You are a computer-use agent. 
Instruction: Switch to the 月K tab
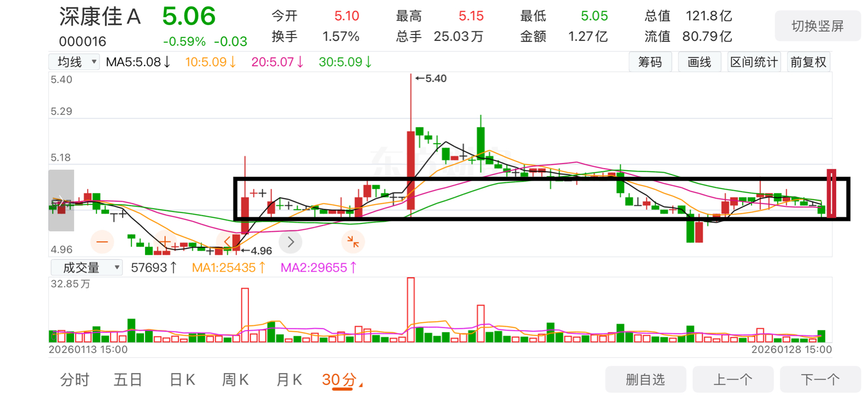pos(289,380)
